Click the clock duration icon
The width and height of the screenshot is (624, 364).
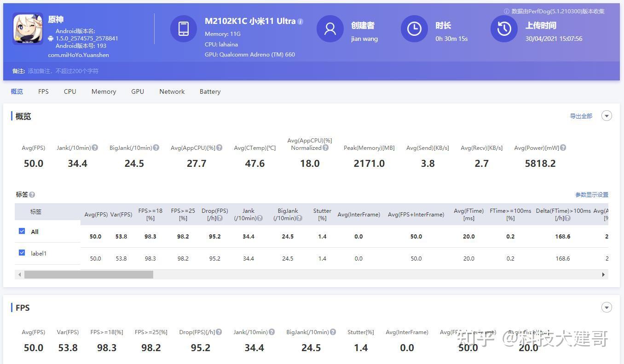click(414, 28)
